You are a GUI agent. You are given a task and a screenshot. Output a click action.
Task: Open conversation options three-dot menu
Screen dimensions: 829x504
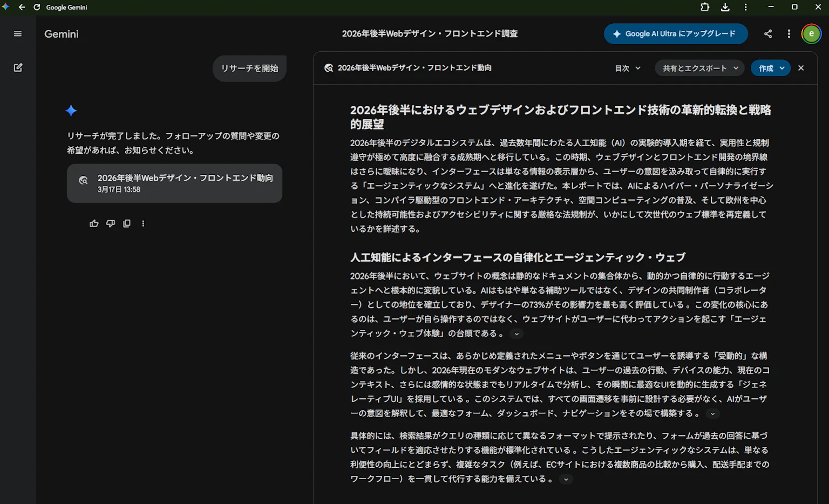tap(789, 33)
